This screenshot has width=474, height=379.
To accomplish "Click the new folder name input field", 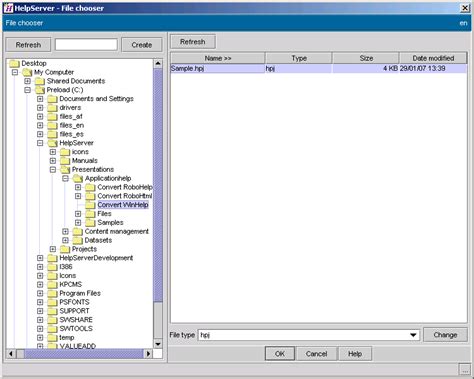I will click(x=86, y=44).
